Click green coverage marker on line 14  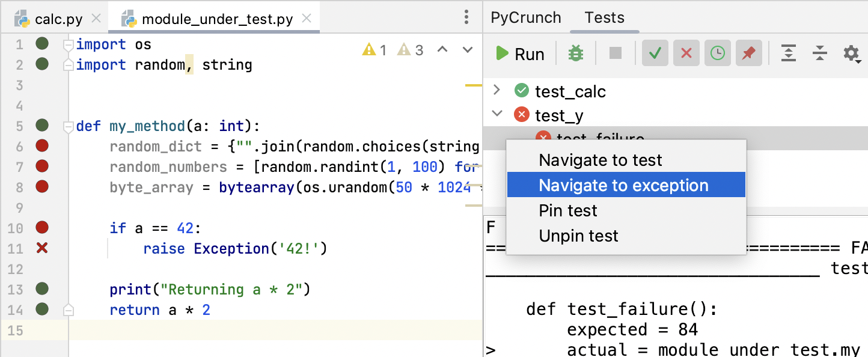tap(41, 309)
